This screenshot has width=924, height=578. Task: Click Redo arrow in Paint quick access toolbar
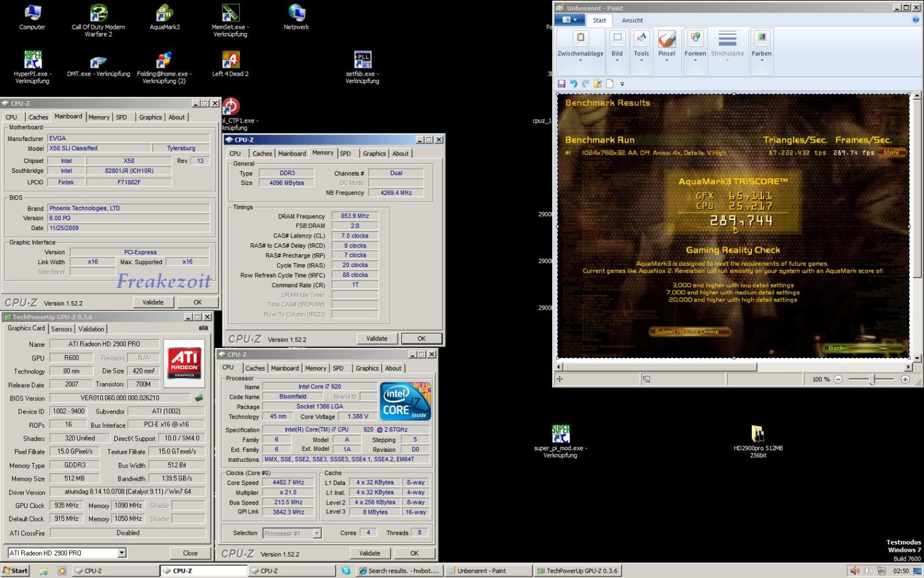point(586,84)
